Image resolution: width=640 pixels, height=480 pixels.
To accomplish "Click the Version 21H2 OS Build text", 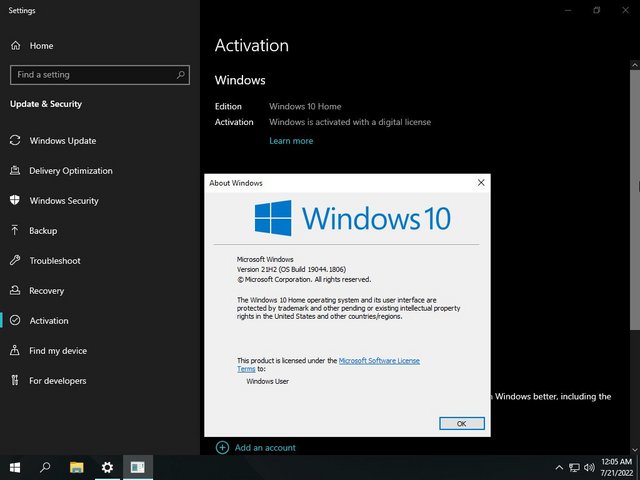I will 291,269.
